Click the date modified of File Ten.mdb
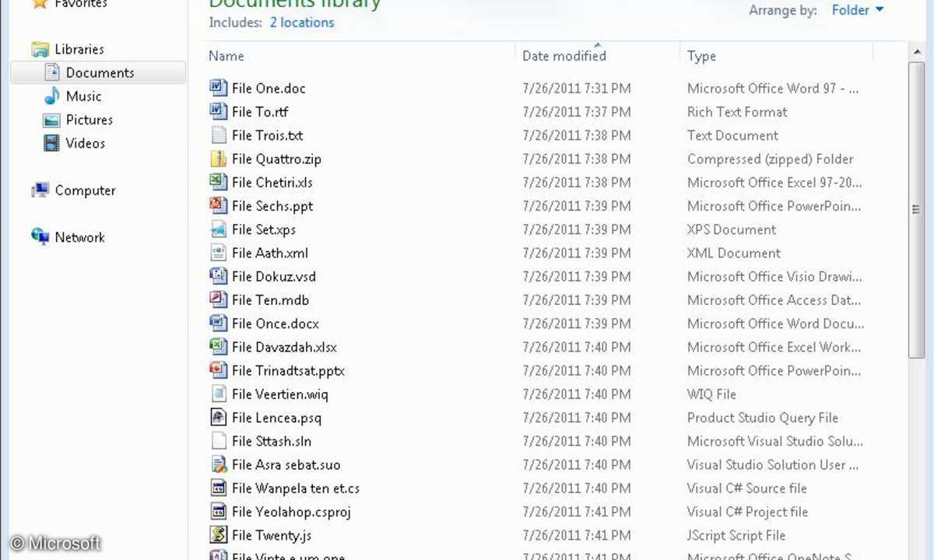 [577, 300]
